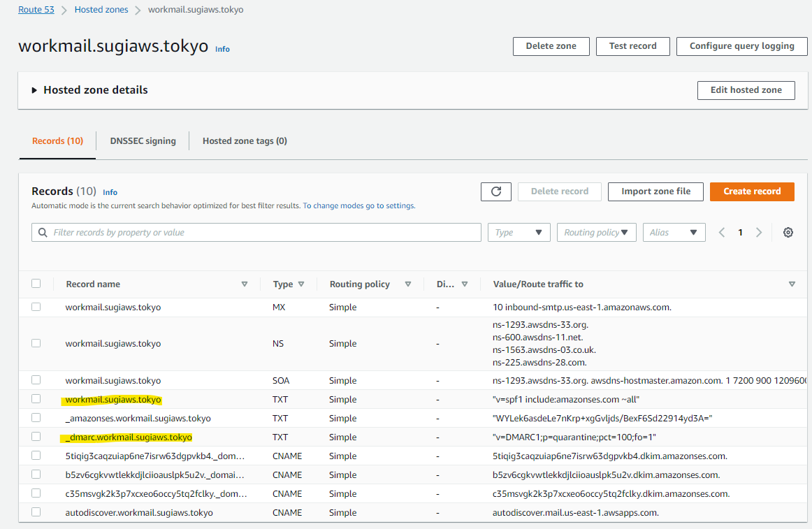The image size is (812, 529).
Task: Sort by Record name column arrow
Action: [245, 284]
